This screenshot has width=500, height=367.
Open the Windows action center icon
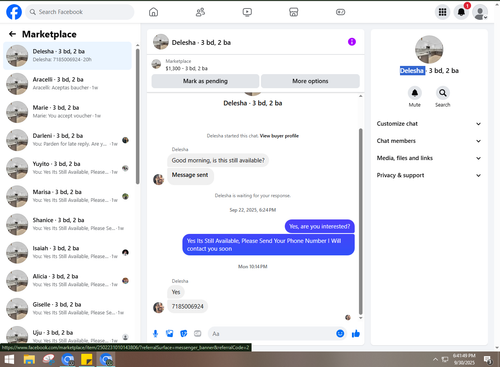coord(488,359)
